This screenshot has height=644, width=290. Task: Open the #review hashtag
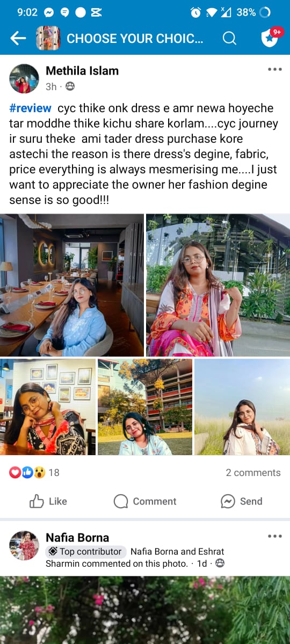pyautogui.click(x=30, y=108)
